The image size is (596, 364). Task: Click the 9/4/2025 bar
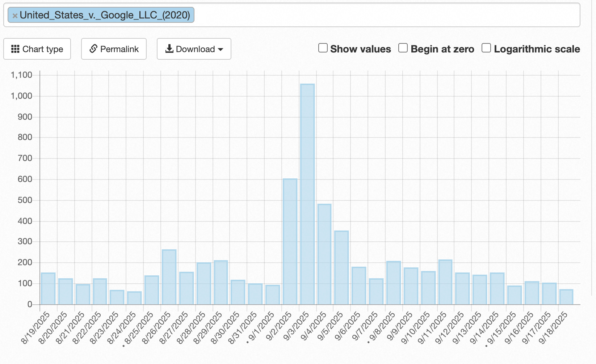tap(324, 254)
